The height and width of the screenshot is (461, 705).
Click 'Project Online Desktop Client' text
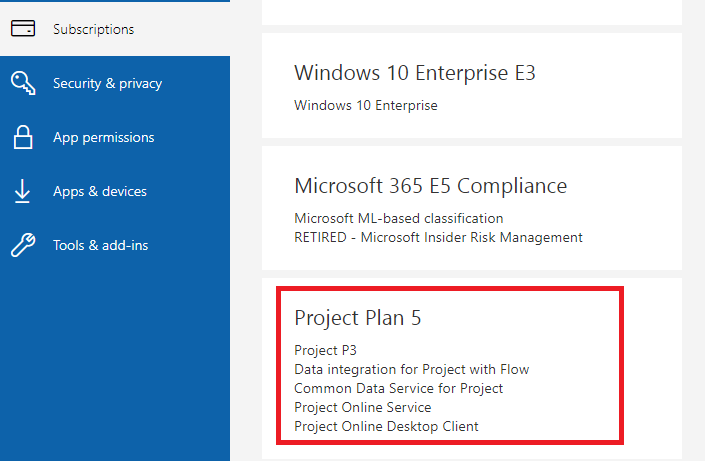tap(386, 426)
